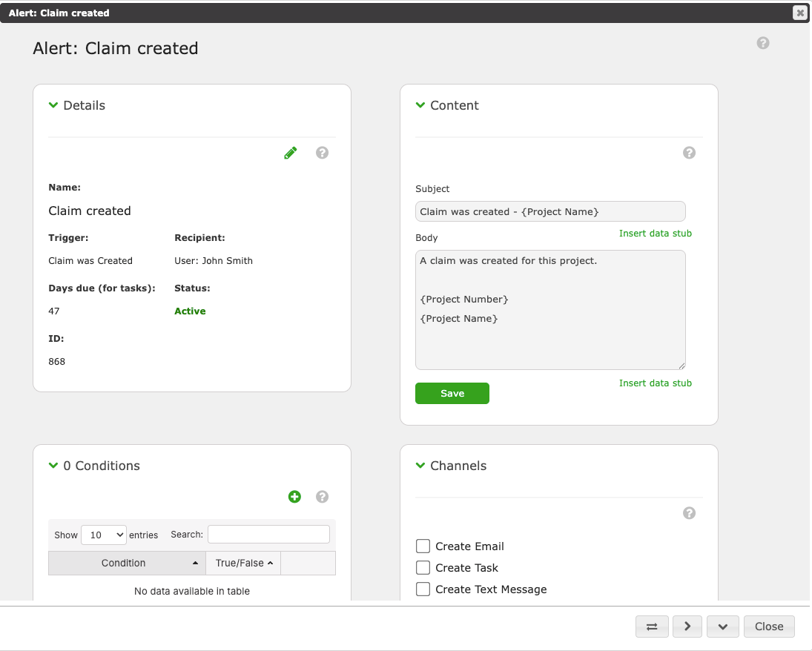
Task: Collapse the Channels section chevron
Action: coord(420,466)
